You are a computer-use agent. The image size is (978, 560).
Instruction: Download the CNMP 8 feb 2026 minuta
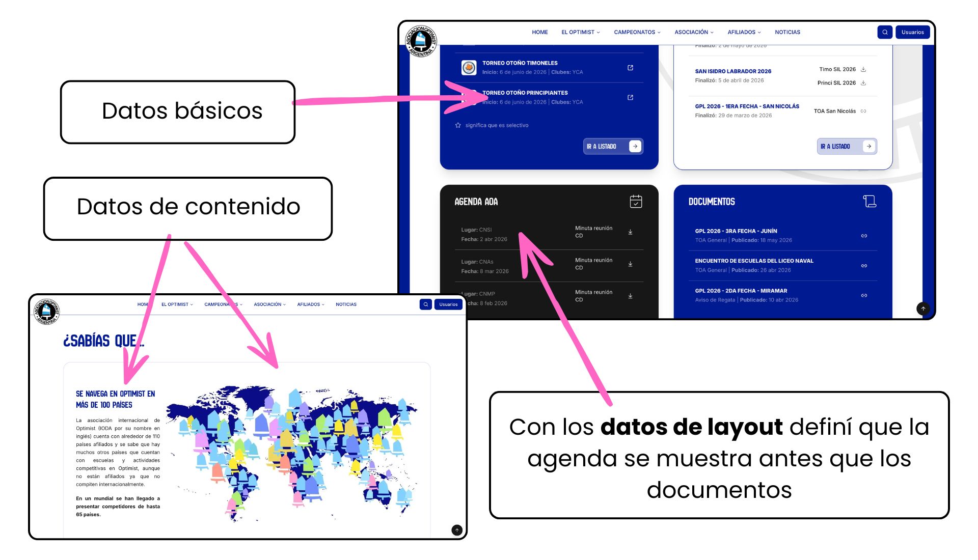tap(630, 296)
